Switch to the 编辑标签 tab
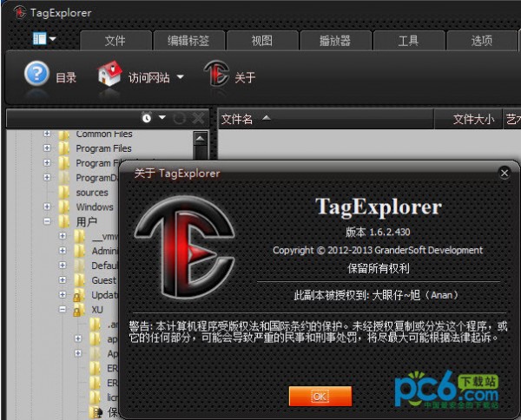Viewport: 521px width, 420px height. point(188,41)
